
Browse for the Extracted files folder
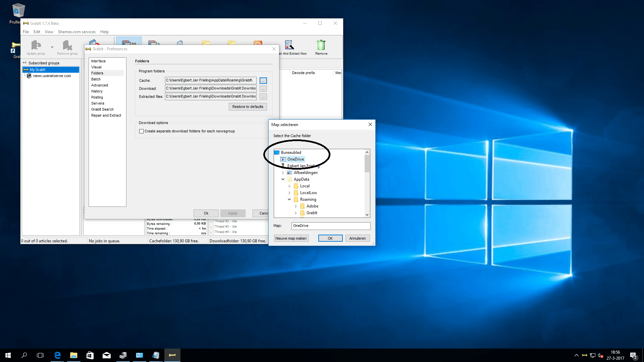tap(263, 97)
